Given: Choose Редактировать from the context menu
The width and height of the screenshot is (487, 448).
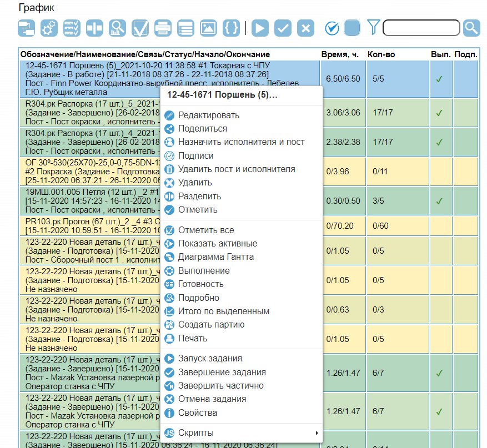Looking at the screenshot, I should (208, 115).
